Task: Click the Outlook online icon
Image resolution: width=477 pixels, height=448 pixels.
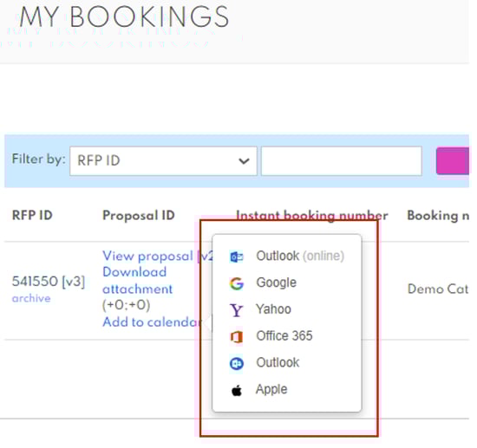Action: [237, 256]
